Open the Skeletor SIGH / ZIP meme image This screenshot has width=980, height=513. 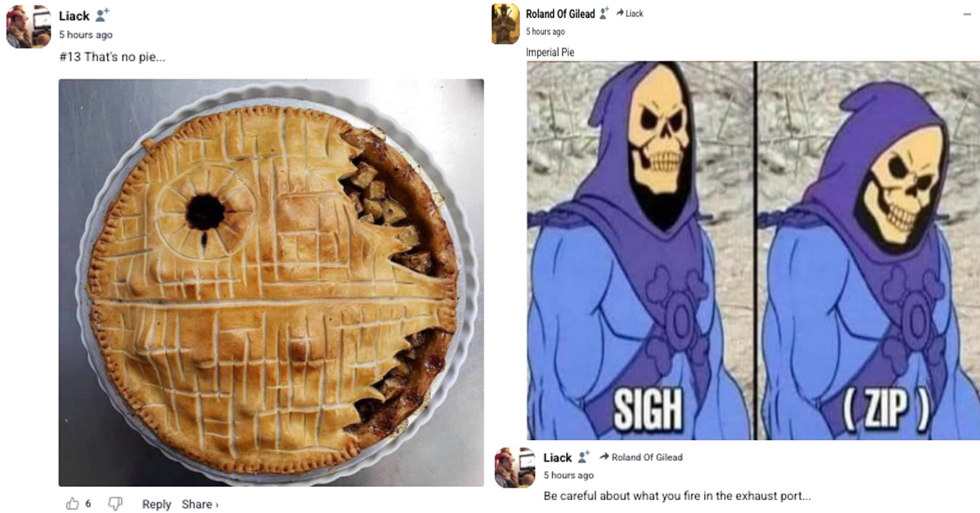tap(753, 251)
